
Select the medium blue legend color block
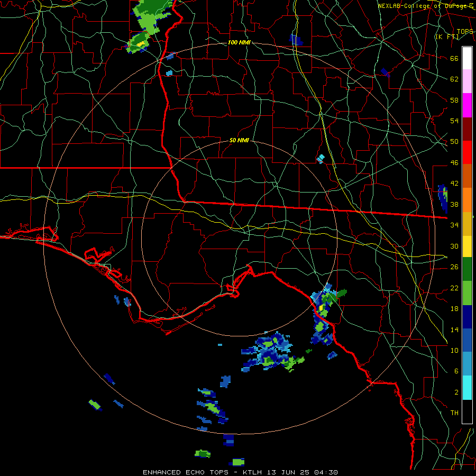(467, 341)
